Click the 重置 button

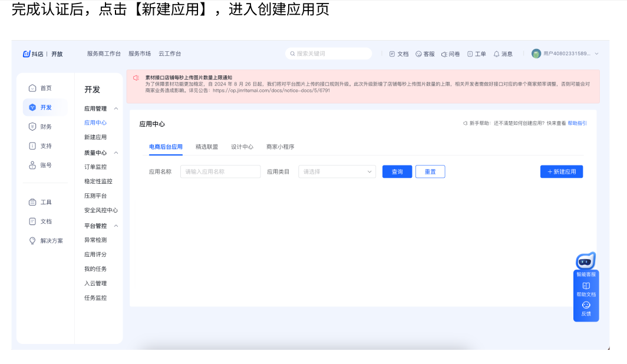click(x=430, y=171)
